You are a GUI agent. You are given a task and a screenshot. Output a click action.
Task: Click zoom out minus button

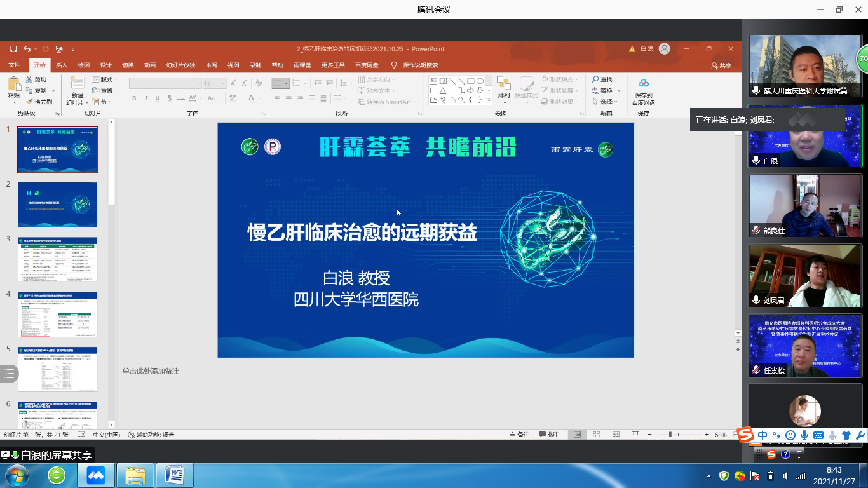click(x=648, y=435)
